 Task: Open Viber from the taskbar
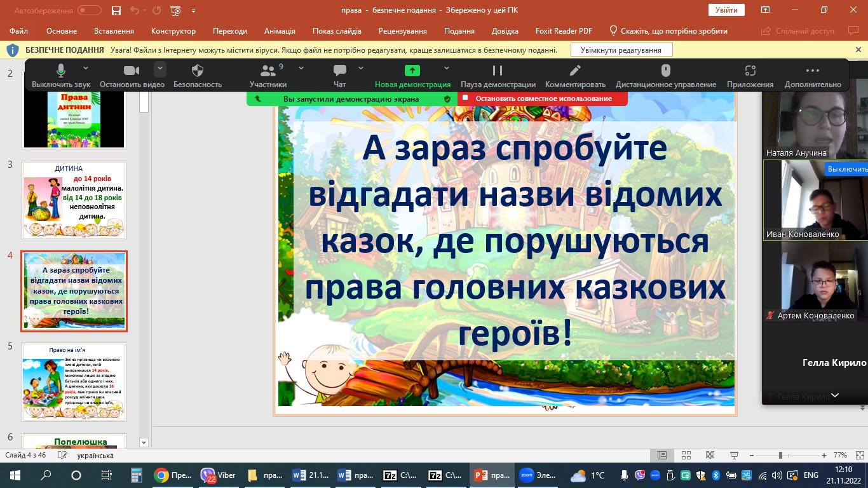[219, 475]
